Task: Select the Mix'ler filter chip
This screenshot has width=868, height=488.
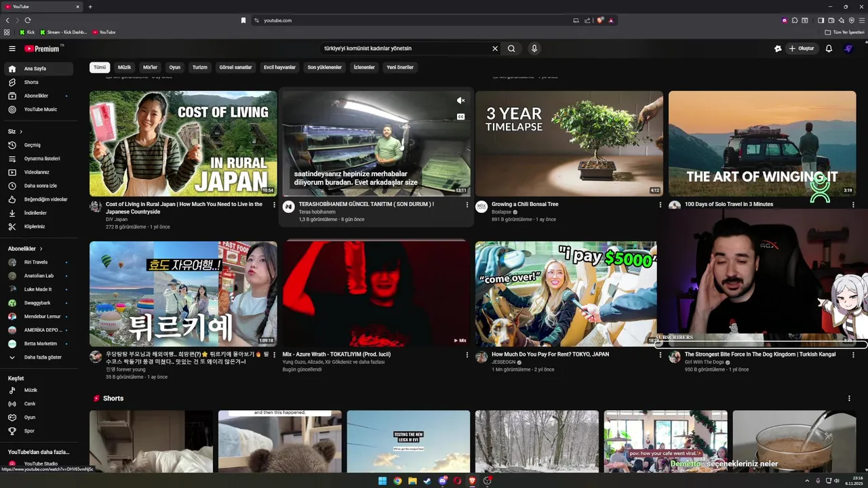Action: point(150,67)
